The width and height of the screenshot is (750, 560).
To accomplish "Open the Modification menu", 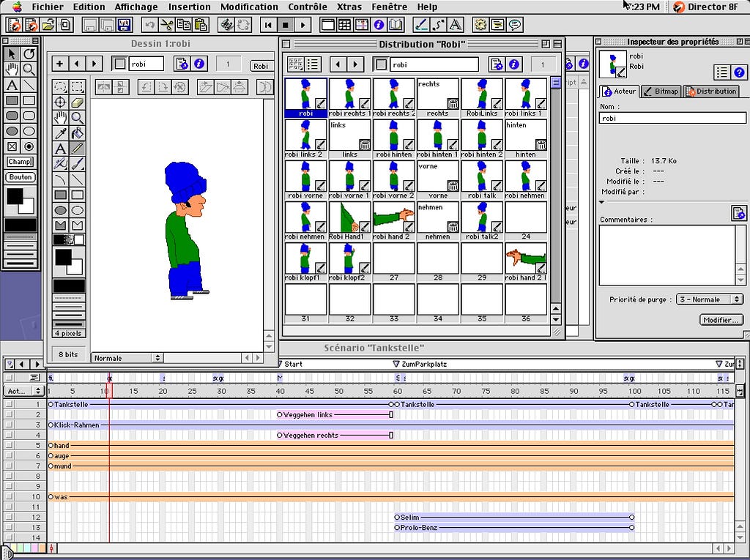I will pos(249,7).
